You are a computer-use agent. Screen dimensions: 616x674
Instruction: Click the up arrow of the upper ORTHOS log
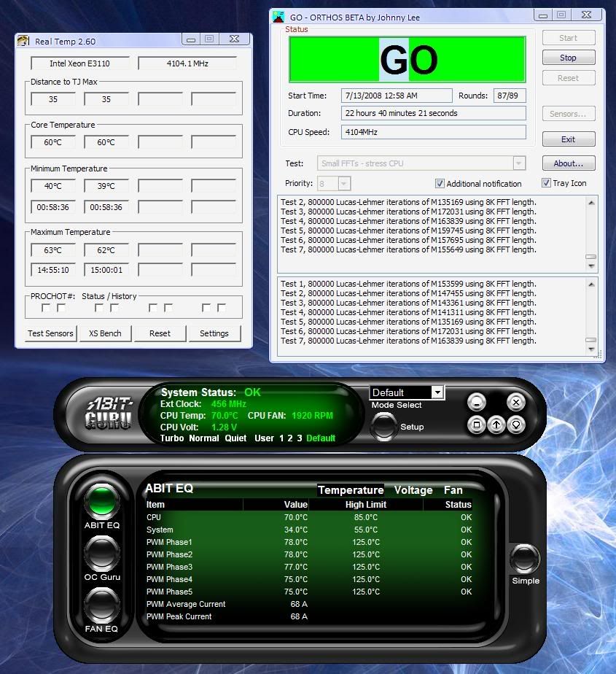tap(591, 203)
